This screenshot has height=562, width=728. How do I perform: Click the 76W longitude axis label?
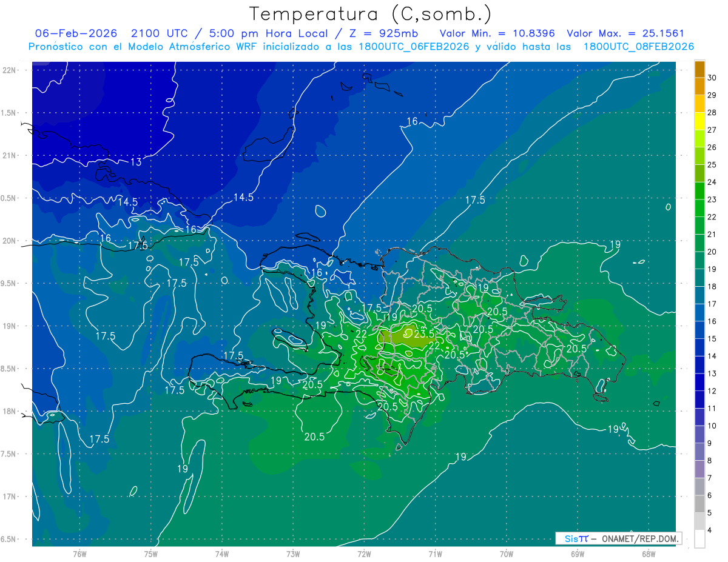pos(79,554)
